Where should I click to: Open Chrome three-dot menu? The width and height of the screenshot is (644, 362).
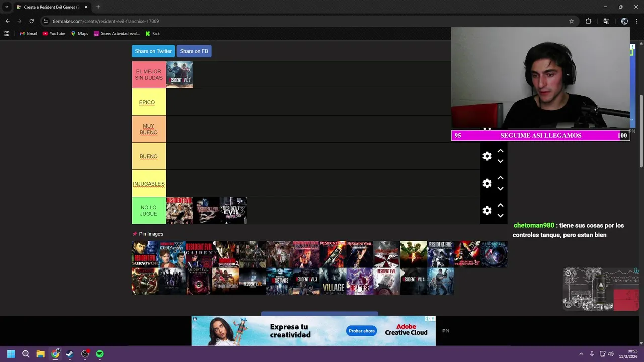point(637,21)
